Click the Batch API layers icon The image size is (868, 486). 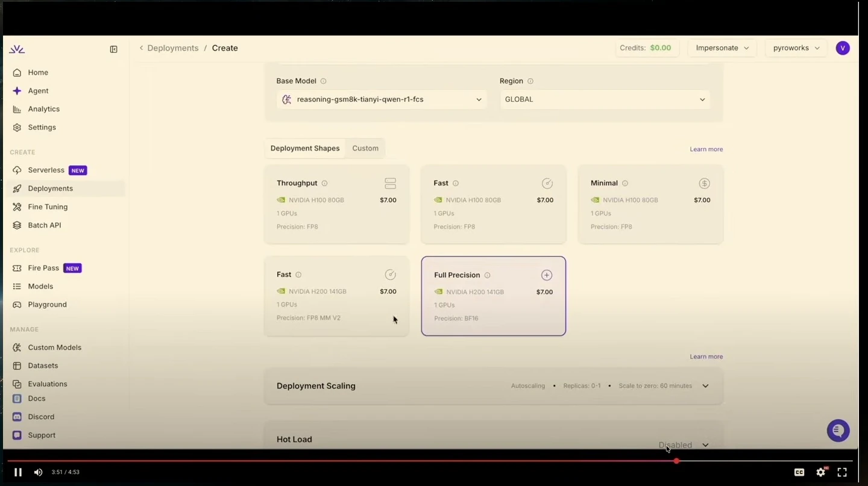tap(17, 225)
